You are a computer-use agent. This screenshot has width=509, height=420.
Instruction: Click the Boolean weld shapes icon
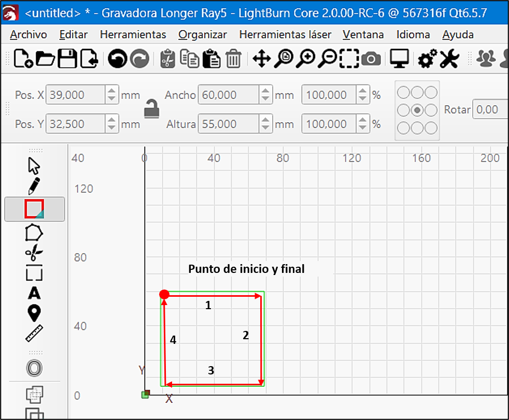[x=34, y=395]
